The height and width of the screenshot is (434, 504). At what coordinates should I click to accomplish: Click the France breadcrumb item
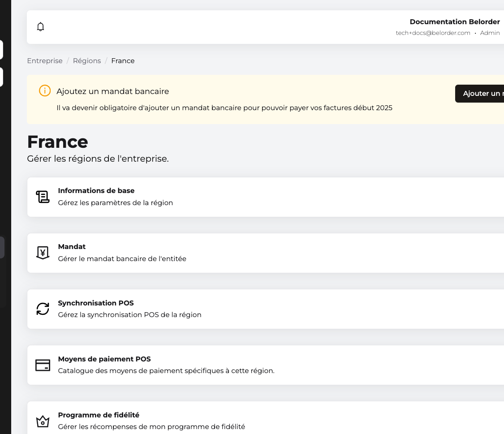123,61
